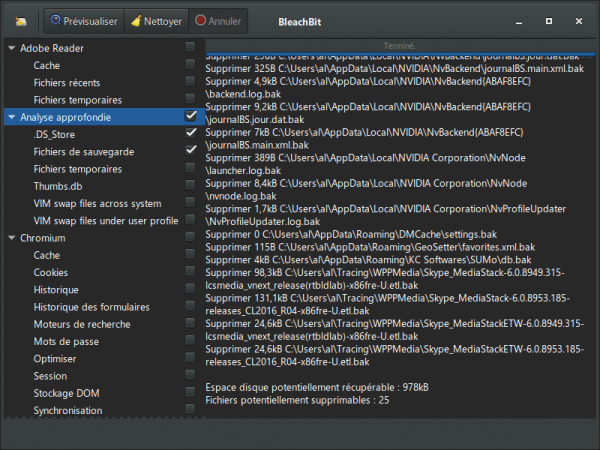This screenshot has width=600, height=450.
Task: Enable Mots de passe checkbox
Action: [x=190, y=340]
